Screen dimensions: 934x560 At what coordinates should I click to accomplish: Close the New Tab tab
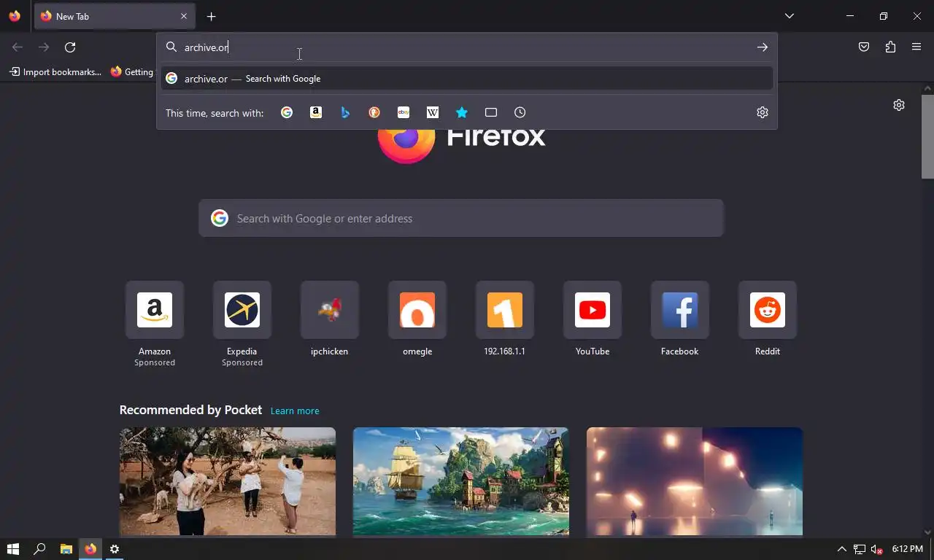(x=184, y=16)
